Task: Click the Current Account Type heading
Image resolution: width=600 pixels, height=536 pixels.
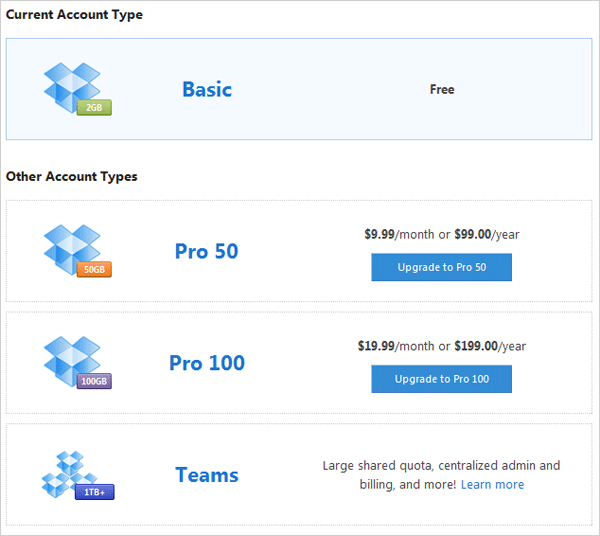Action: click(x=74, y=15)
